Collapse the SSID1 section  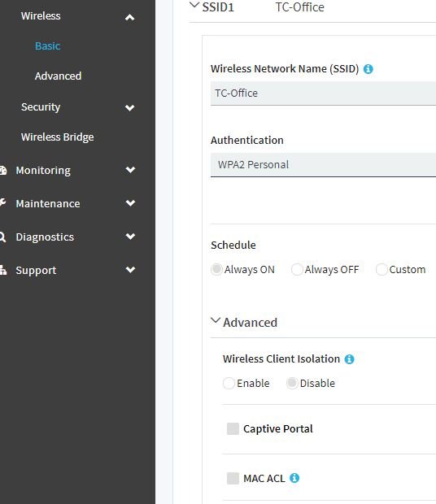coord(194,6)
